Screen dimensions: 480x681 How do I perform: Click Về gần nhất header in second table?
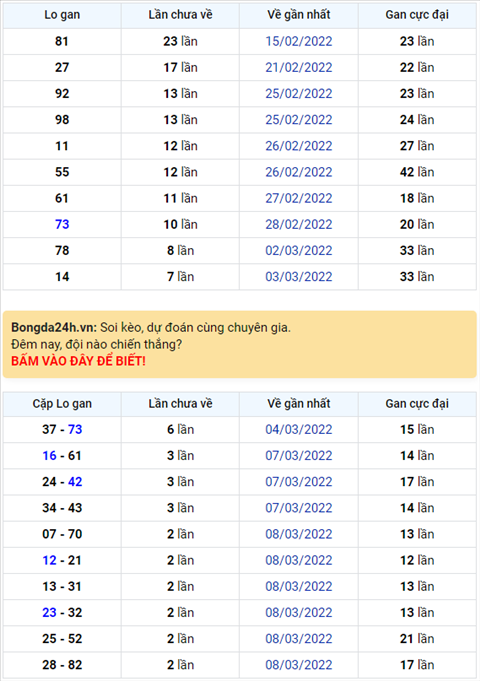[x=299, y=404]
